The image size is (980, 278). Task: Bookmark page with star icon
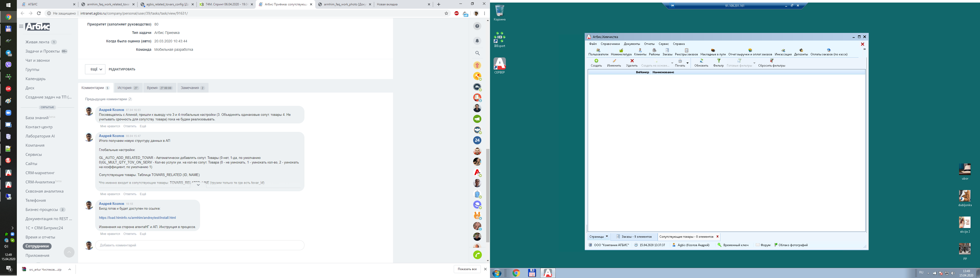(x=446, y=13)
